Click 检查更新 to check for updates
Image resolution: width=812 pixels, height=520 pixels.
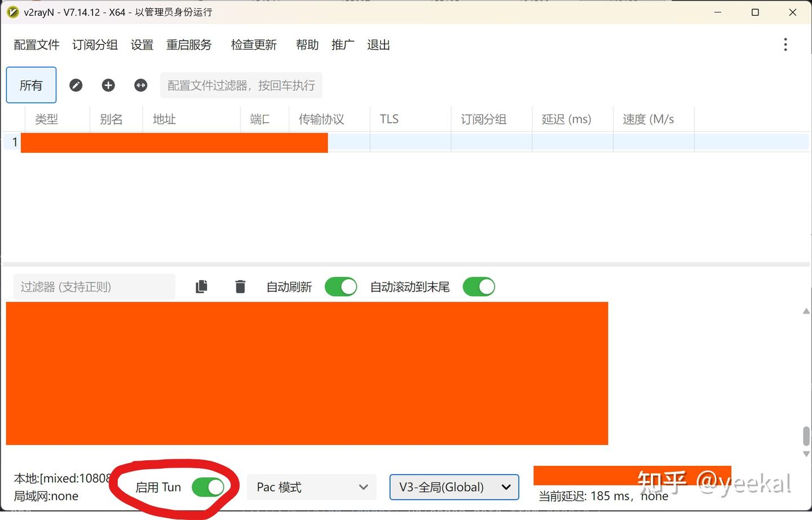click(x=253, y=45)
